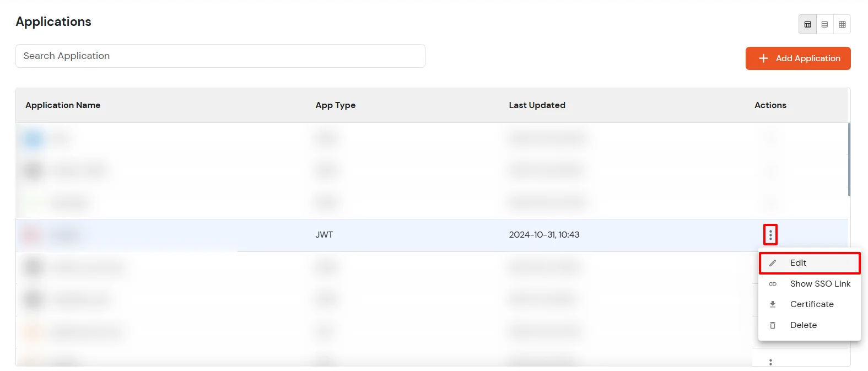Viewport: 868px width, 371px height.
Task: Click the Actions column header
Action: (770, 105)
